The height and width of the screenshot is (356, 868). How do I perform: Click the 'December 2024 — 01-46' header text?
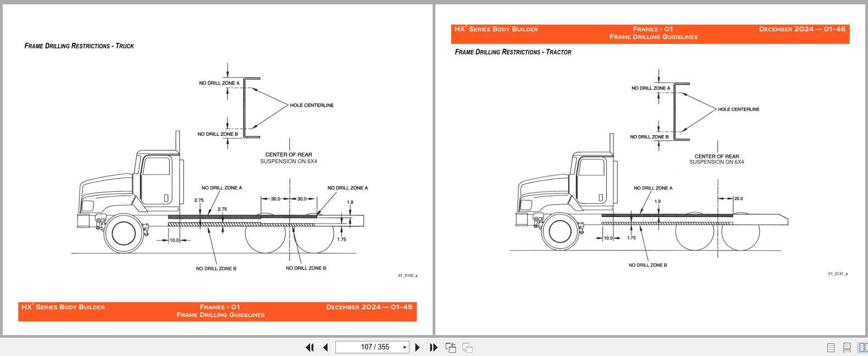802,29
